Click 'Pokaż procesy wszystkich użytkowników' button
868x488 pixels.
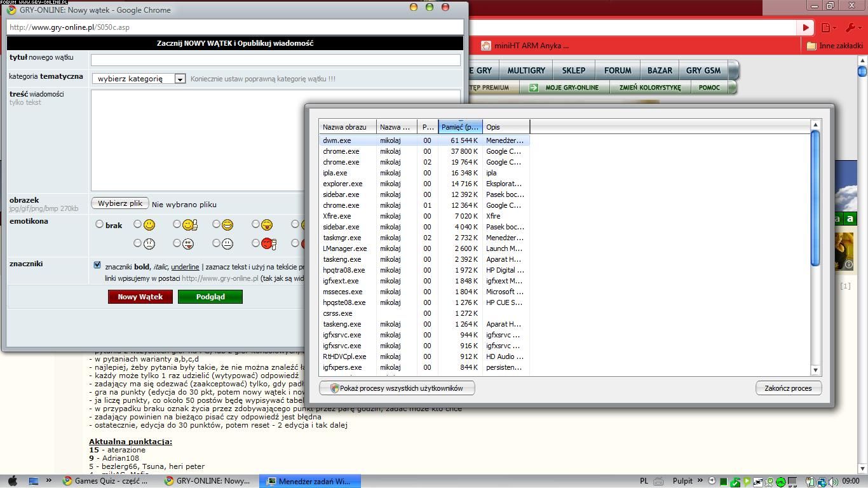point(397,388)
